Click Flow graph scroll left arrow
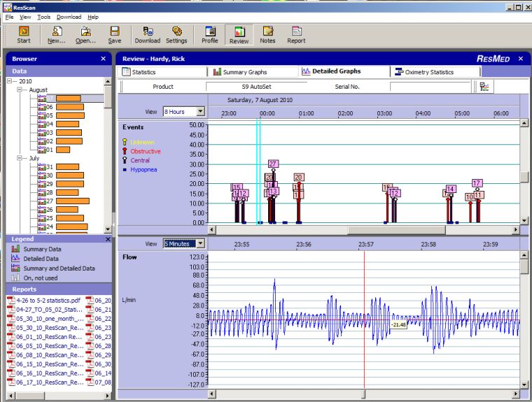 (x=211, y=394)
